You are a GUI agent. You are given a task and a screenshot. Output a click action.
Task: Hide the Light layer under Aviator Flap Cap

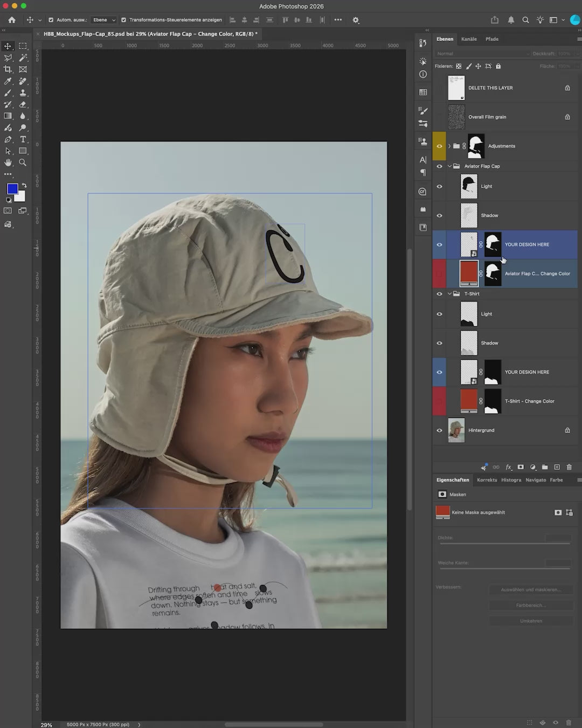439,187
